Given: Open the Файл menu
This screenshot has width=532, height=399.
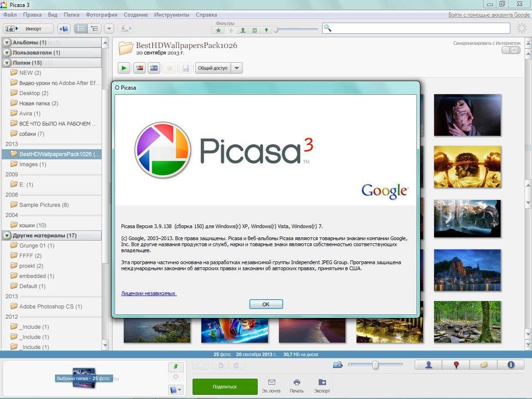Looking at the screenshot, I should 10,15.
